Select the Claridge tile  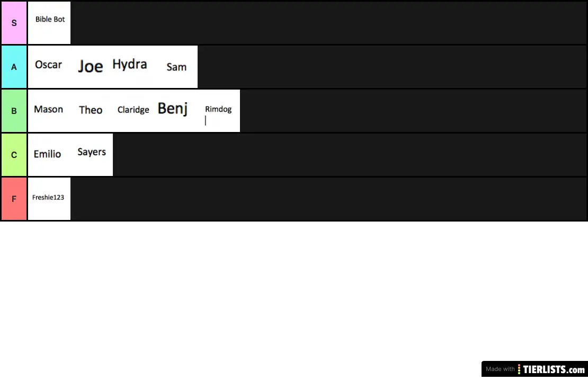click(x=134, y=111)
